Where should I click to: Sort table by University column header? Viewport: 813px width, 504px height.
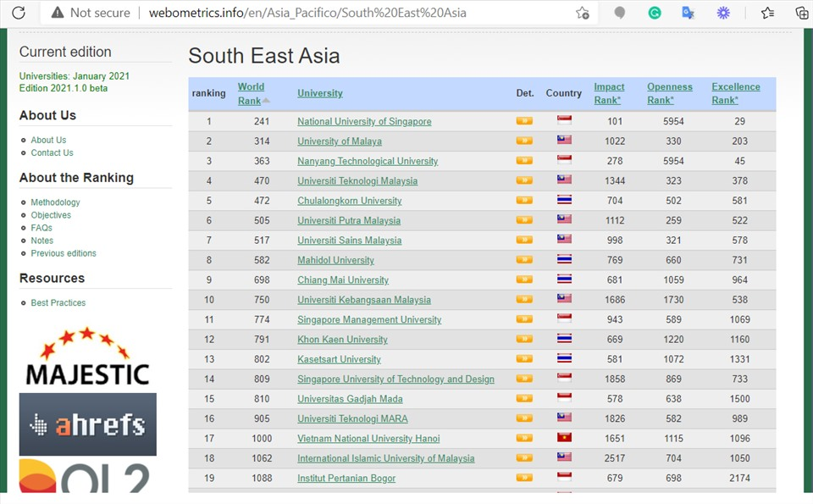tap(320, 93)
